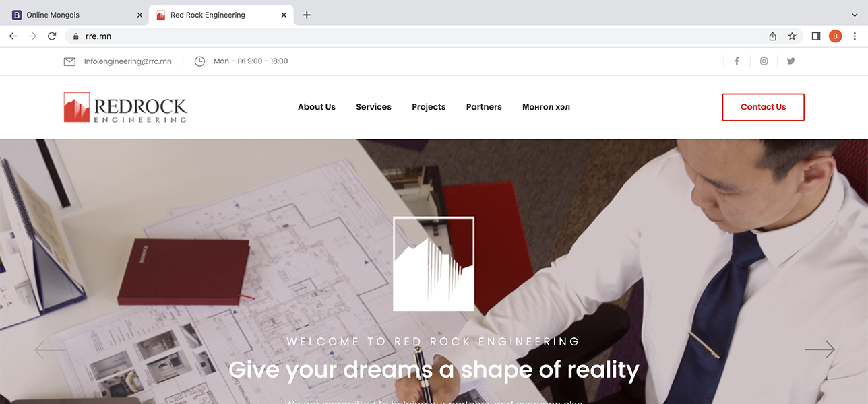Go back to previous page
Viewport: 868px width, 404px height.
click(13, 36)
